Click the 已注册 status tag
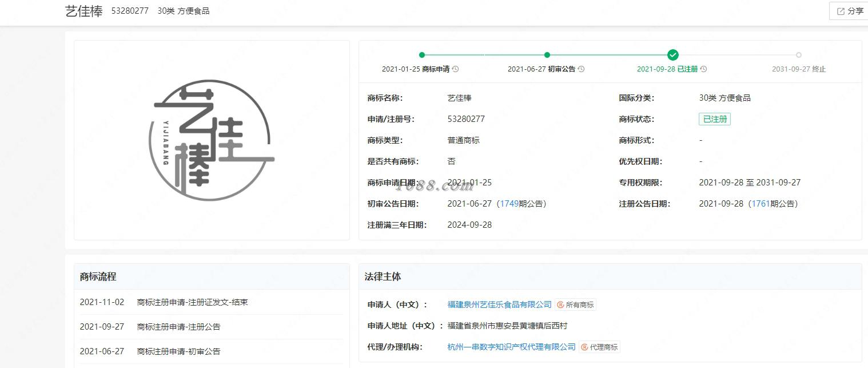 tap(715, 119)
